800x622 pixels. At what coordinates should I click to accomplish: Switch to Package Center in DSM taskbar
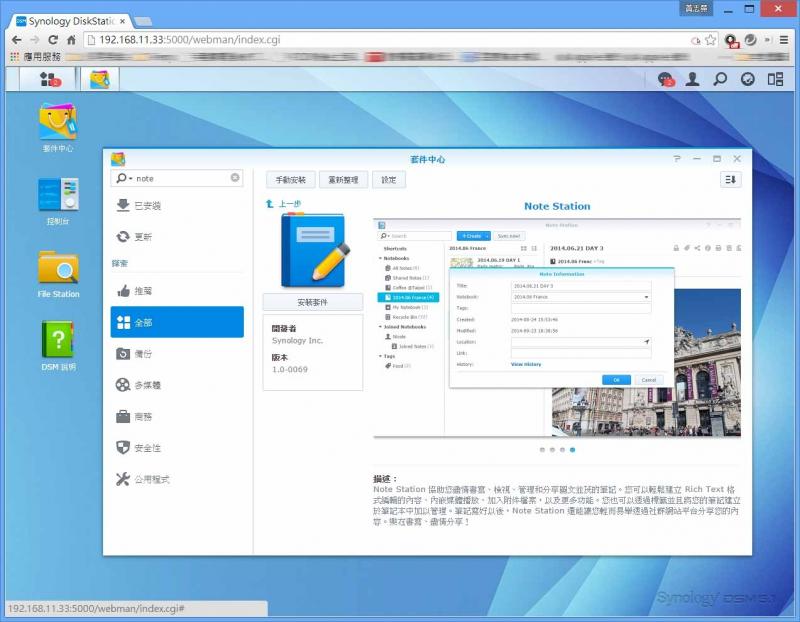[x=100, y=79]
